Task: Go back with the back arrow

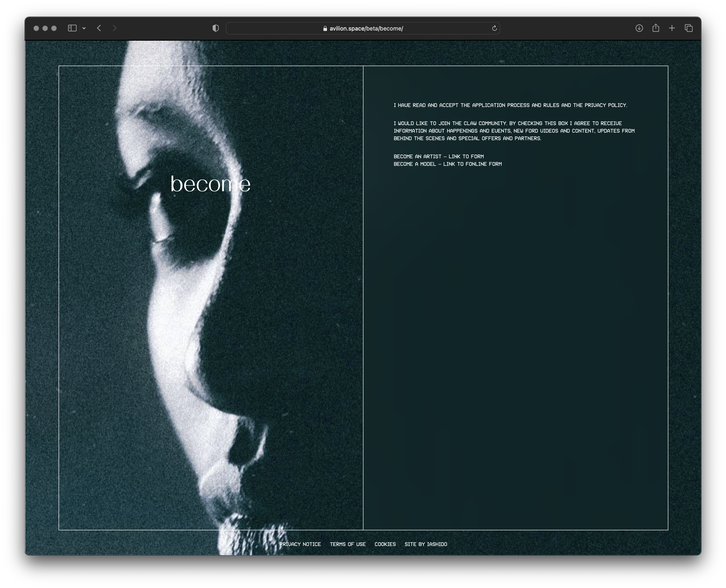Action: click(99, 28)
